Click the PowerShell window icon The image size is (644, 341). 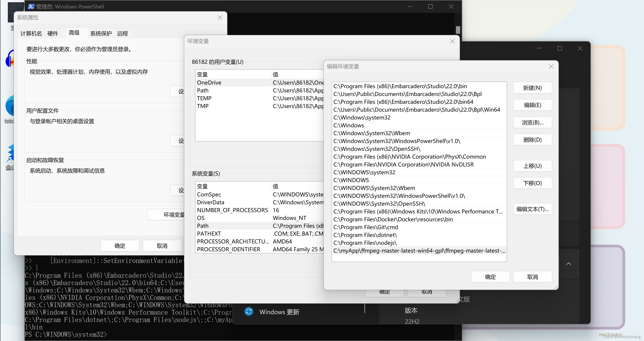(31, 6)
